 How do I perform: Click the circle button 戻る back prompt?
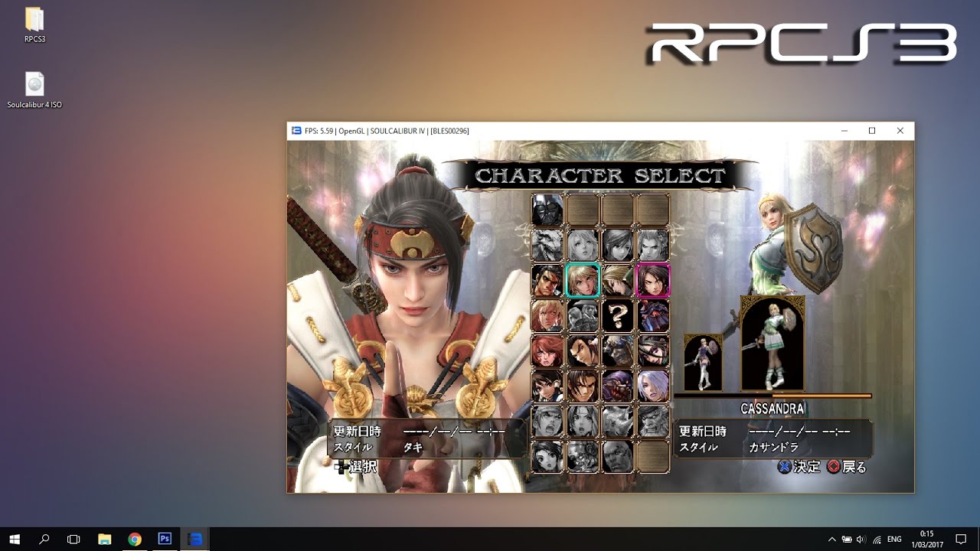tap(847, 466)
